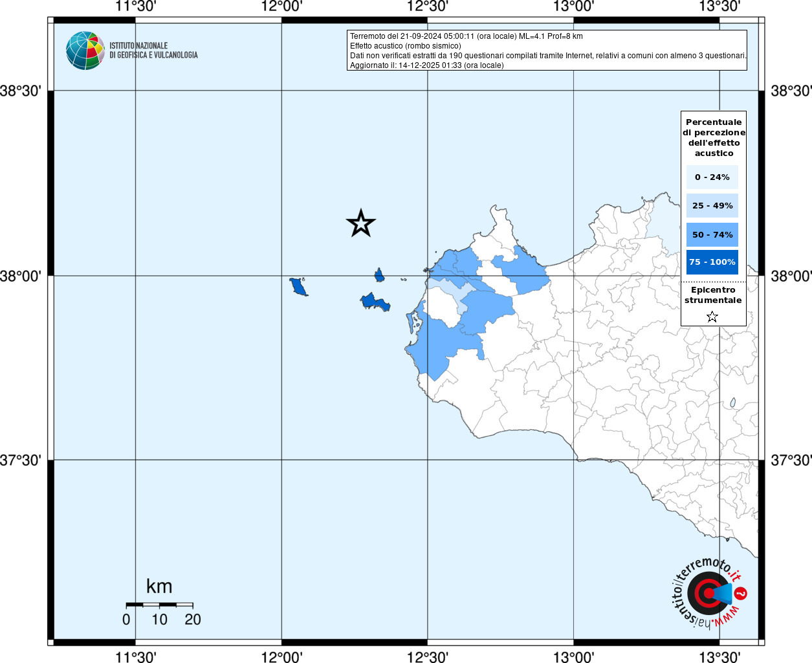Click the 'Terremoto del 21-09-2024' header line
The image size is (812, 663).
tap(466, 36)
